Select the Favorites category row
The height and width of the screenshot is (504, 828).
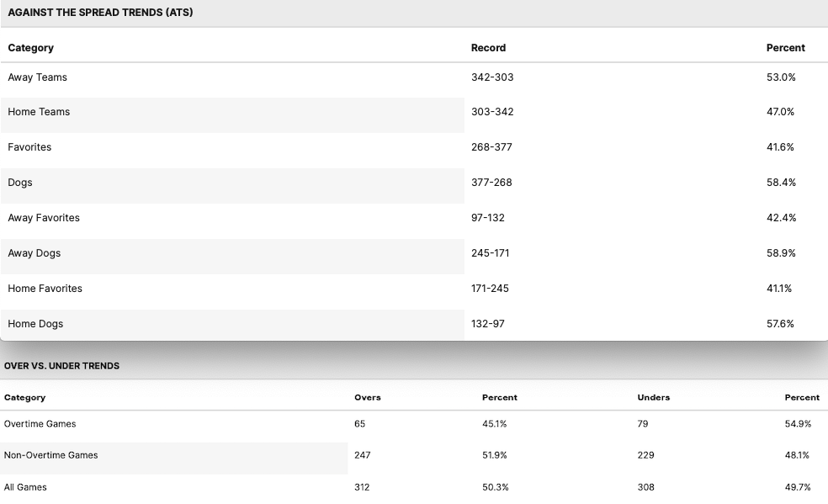29,147
